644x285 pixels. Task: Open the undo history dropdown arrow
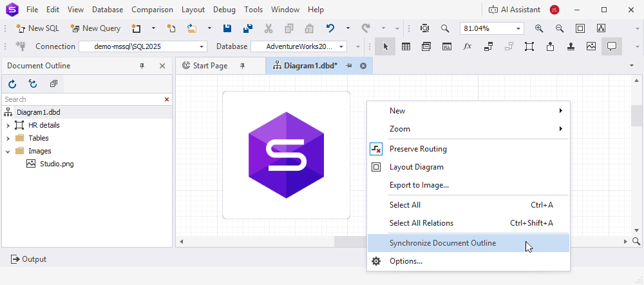coord(348,28)
